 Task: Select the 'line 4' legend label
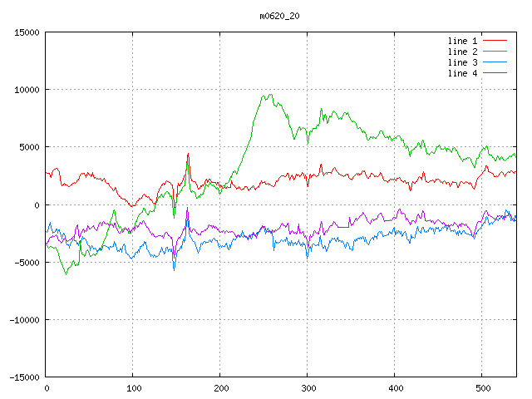[462, 73]
